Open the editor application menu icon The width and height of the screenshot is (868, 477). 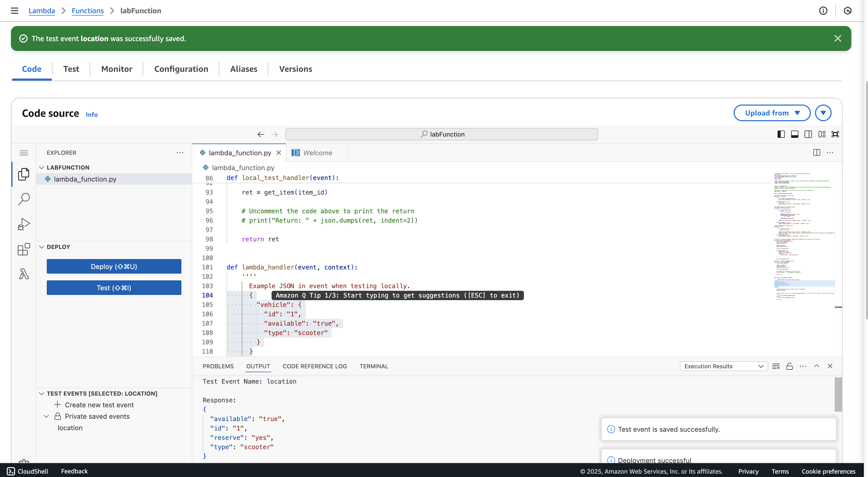[x=24, y=153]
